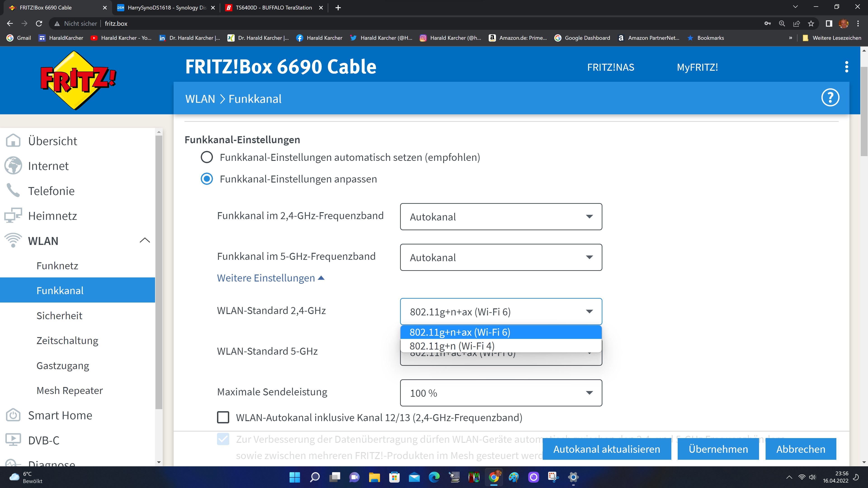Select automatic Funkkanal-Einstellungen radio button

click(207, 157)
